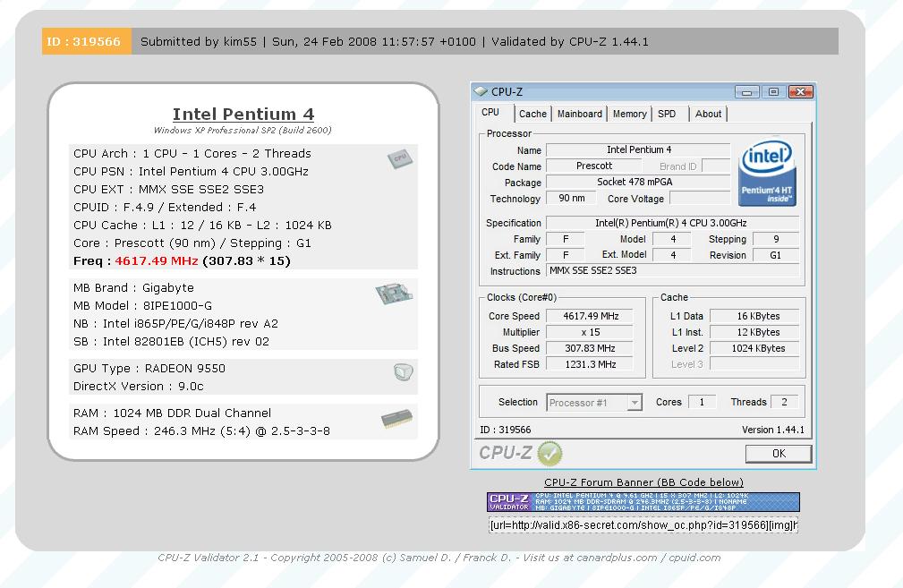Click the Rated FSB value 1231.3 MHz

click(x=590, y=364)
